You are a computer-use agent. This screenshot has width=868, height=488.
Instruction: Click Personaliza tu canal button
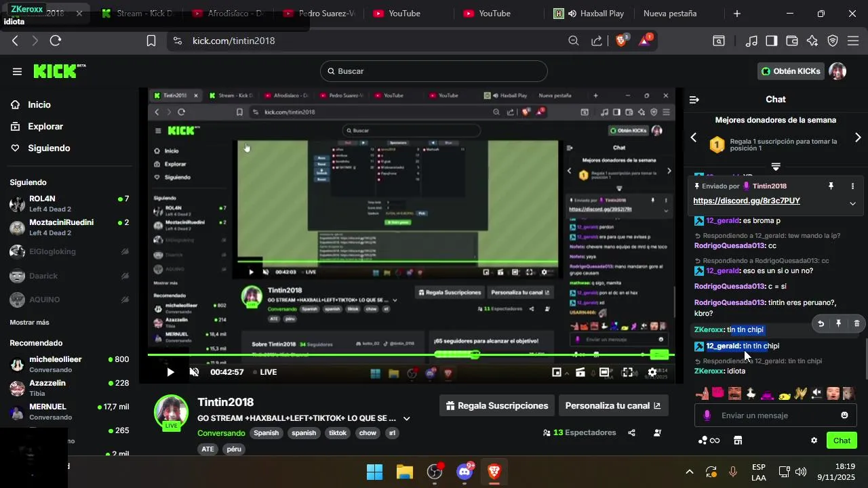[613, 406]
